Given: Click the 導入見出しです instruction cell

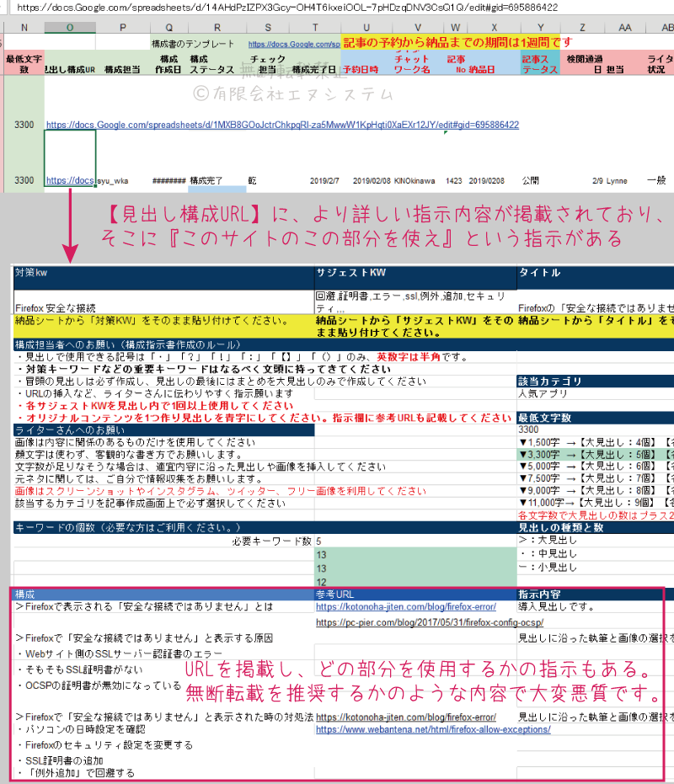Looking at the screenshot, I should point(556,606).
